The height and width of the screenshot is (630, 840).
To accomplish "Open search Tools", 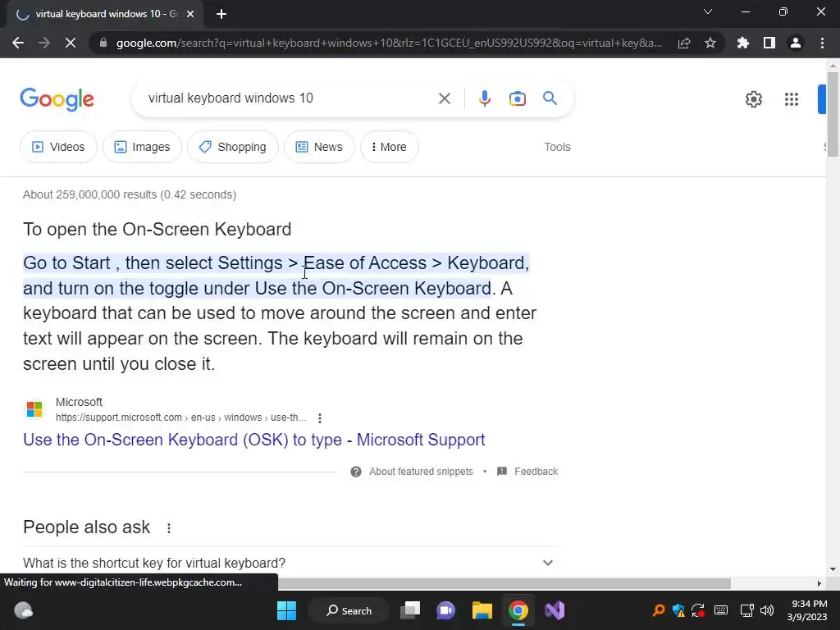I will click(x=557, y=147).
